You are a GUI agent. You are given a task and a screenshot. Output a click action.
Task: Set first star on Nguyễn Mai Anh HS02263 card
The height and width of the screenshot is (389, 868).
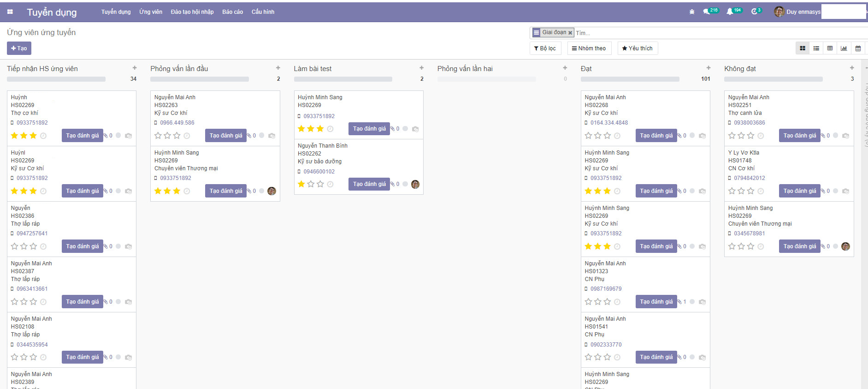pyautogui.click(x=158, y=136)
